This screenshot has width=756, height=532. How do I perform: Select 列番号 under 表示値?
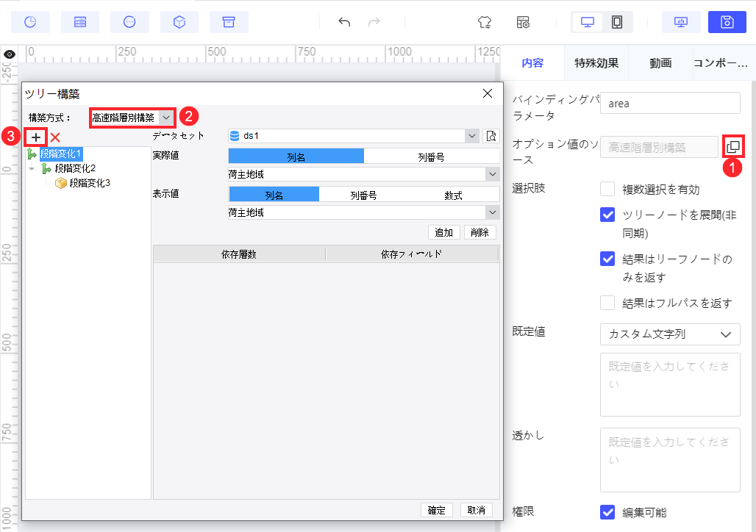coord(363,195)
